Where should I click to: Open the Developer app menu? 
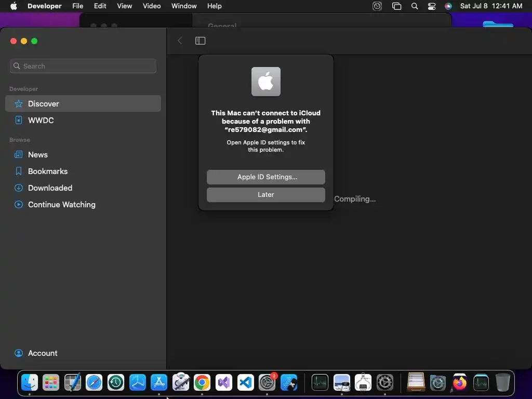click(45, 6)
